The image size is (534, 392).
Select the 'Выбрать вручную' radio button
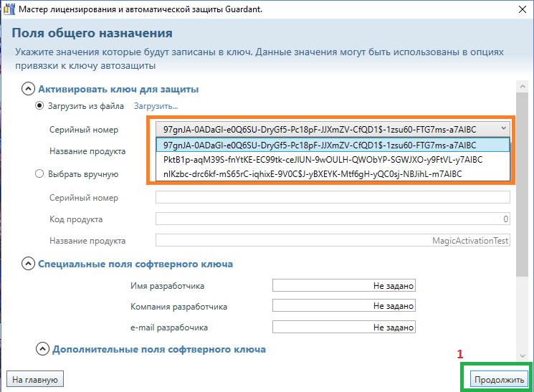(40, 173)
